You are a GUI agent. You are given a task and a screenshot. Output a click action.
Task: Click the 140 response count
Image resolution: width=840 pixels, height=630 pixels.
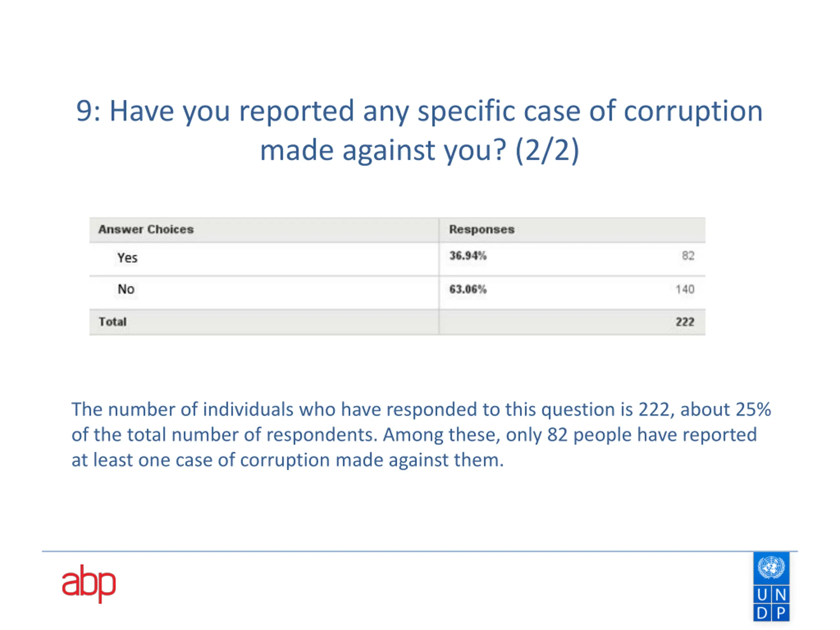(685, 289)
